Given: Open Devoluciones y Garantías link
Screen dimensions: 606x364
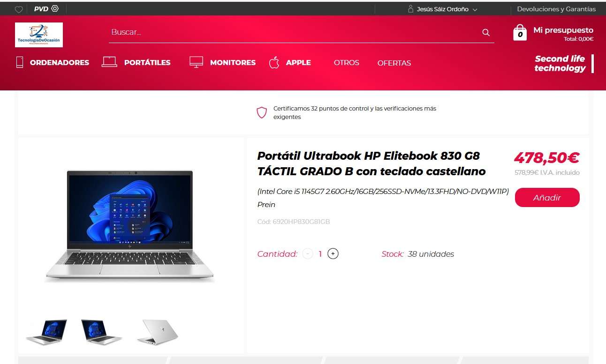Looking at the screenshot, I should pos(556,9).
